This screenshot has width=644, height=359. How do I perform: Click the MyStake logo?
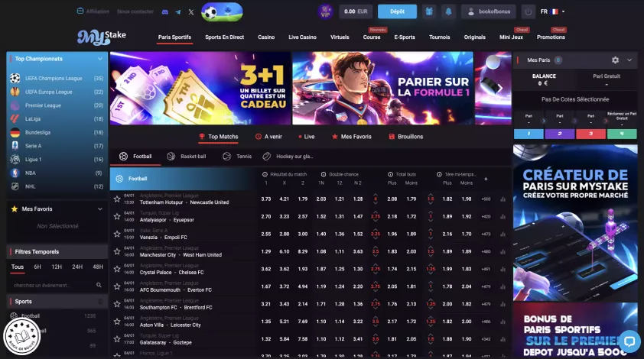(102, 37)
